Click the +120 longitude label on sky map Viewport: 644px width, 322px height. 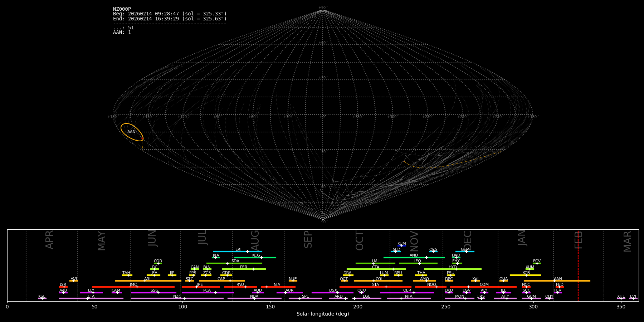click(x=182, y=117)
